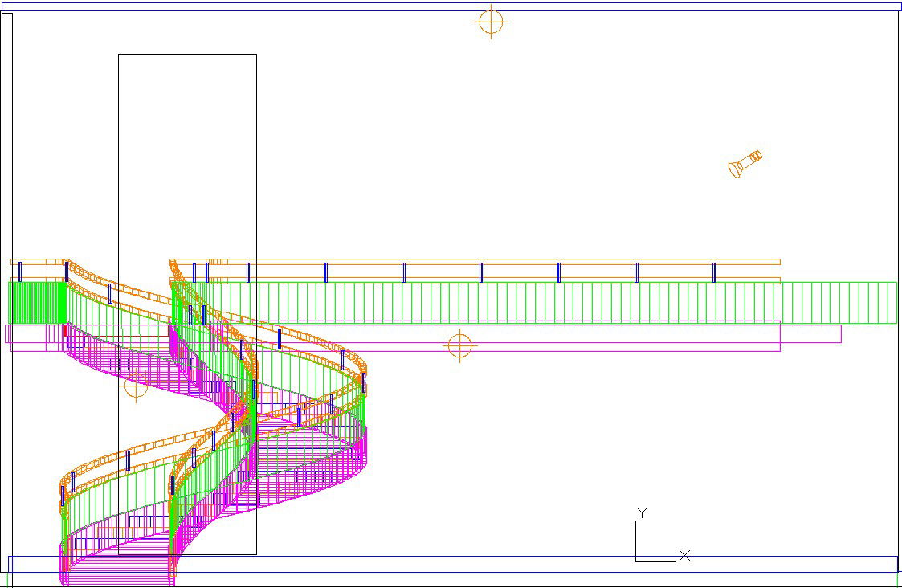Select the crosshair target left of the spiral stair
This screenshot has width=902, height=588.
coord(135,387)
